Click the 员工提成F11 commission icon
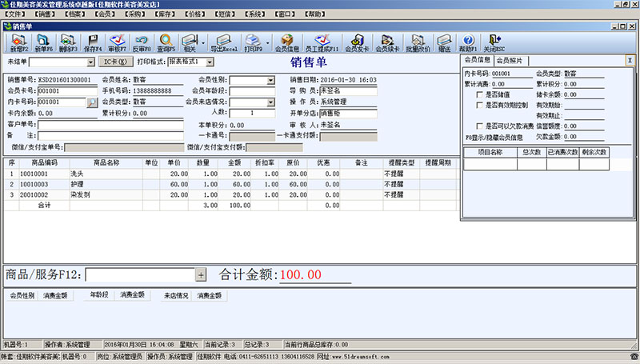The width and height of the screenshot is (640, 364). 322,43
